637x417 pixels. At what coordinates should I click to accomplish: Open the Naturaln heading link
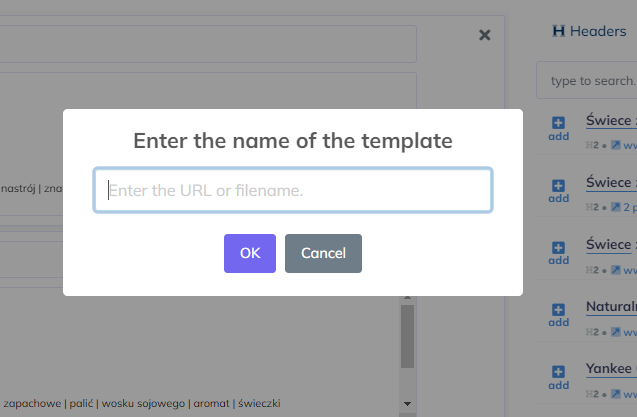coord(611,306)
